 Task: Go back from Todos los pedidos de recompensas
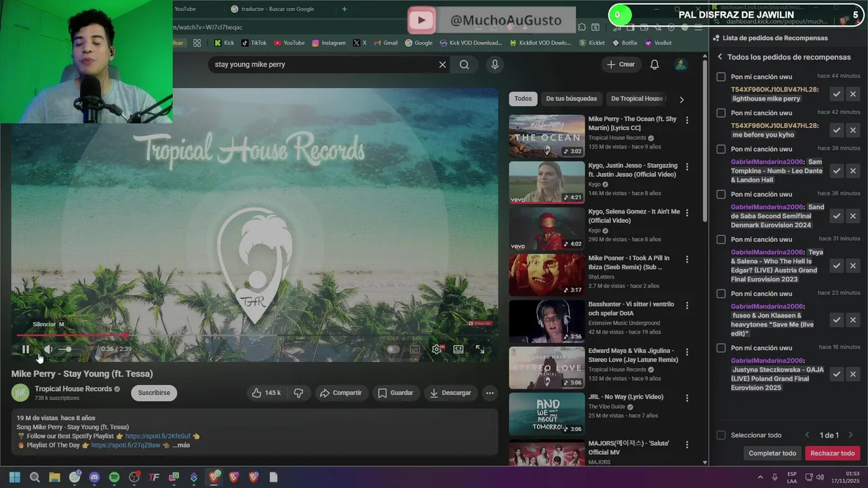tap(720, 58)
